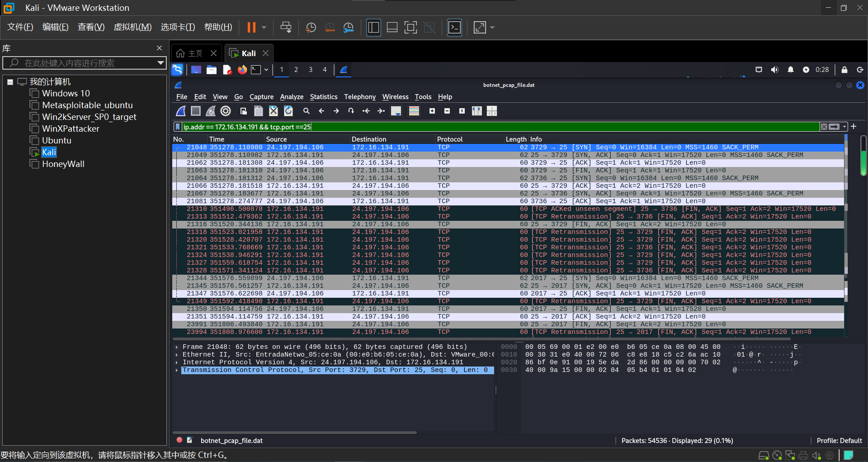Screen dimensions: 868x462
Task: Clear the display filter with the X button
Action: 824,127
